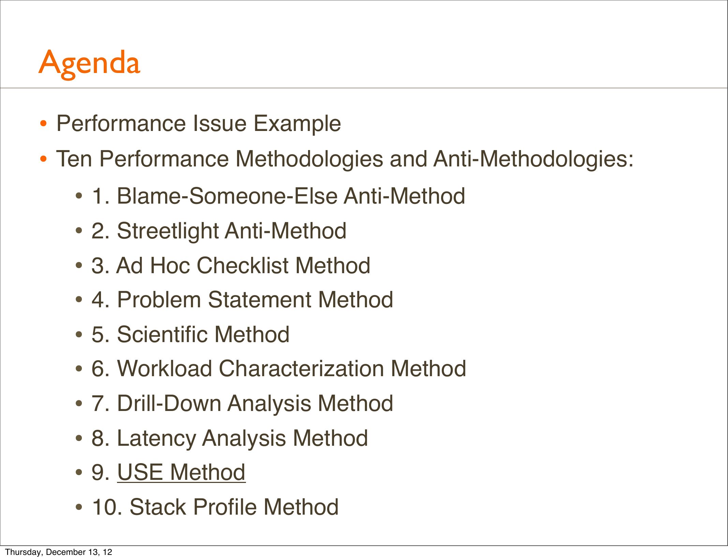Click the Latency Analysis Method item
The image size is (728, 560).
pyautogui.click(x=230, y=438)
